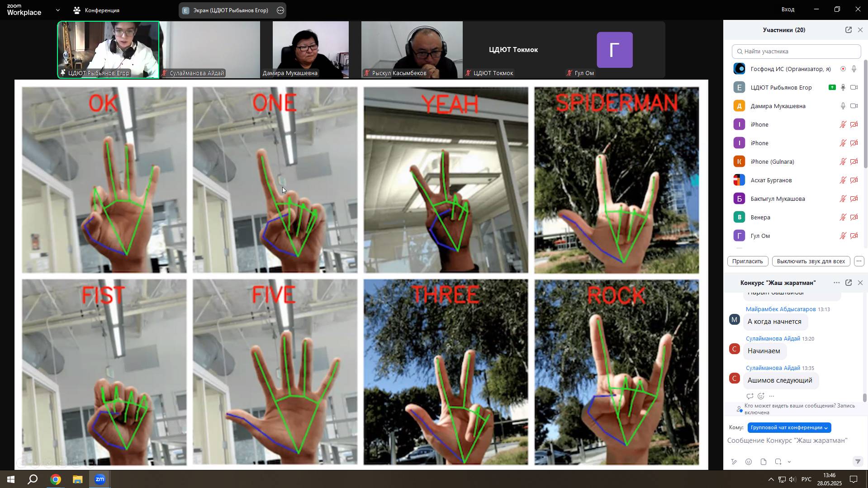This screenshot has height=488, width=868.
Task: Open the Конференция tab
Action: (97, 10)
